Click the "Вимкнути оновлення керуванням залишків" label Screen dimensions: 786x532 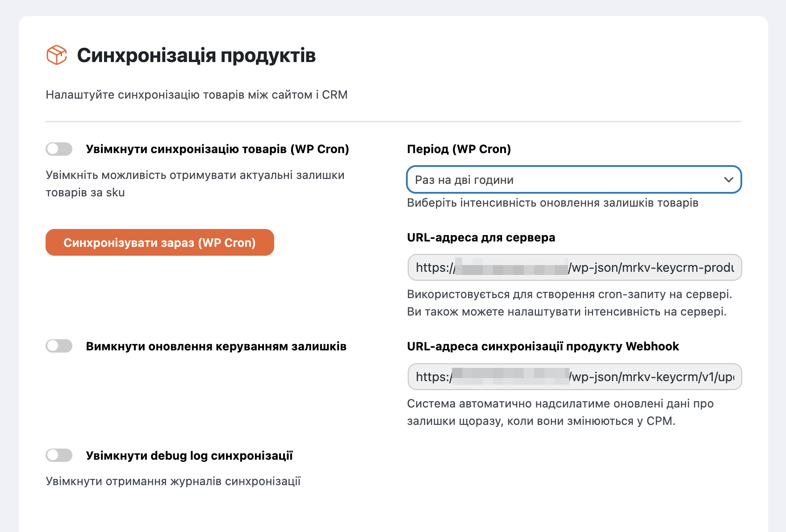click(216, 346)
